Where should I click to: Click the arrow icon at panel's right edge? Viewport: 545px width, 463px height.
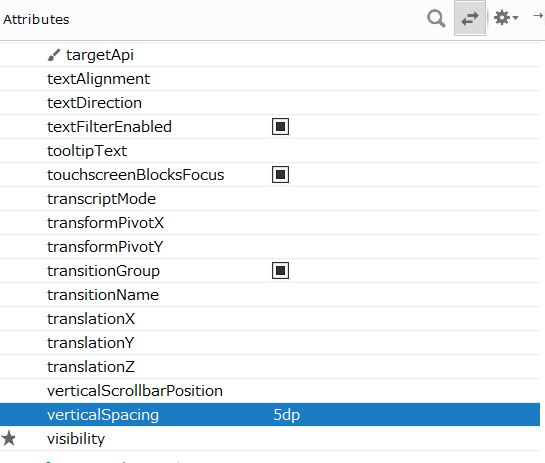pyautogui.click(x=538, y=16)
